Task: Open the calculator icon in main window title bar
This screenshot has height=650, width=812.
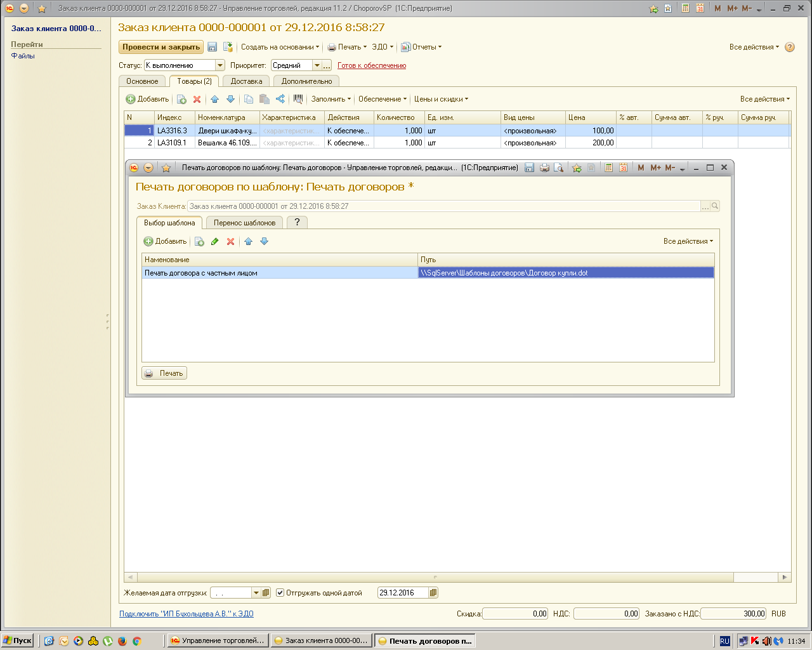Action: [x=685, y=8]
